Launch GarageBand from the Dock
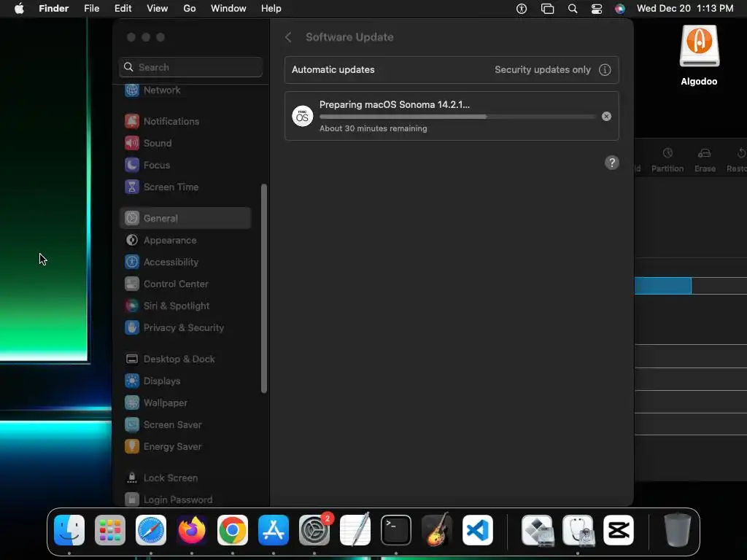This screenshot has height=560, width=747. (x=437, y=530)
